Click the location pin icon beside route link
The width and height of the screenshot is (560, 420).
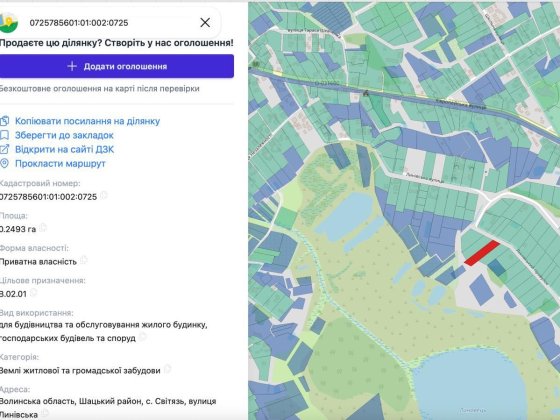point(4,164)
